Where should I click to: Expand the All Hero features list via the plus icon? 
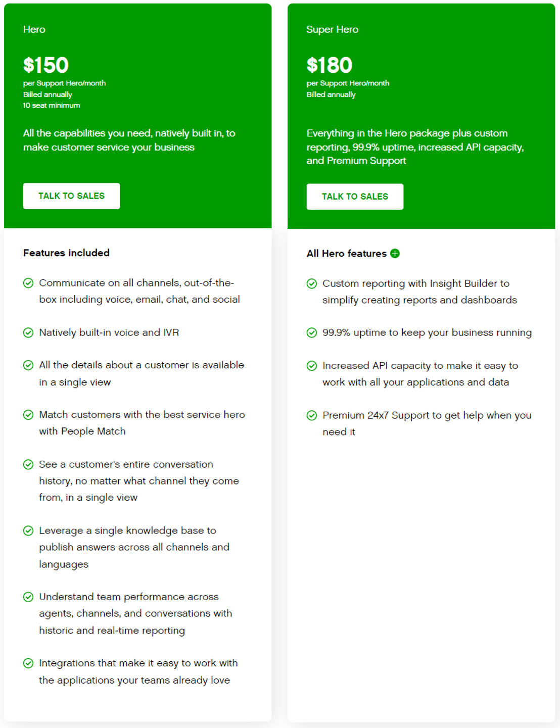pyautogui.click(x=396, y=254)
